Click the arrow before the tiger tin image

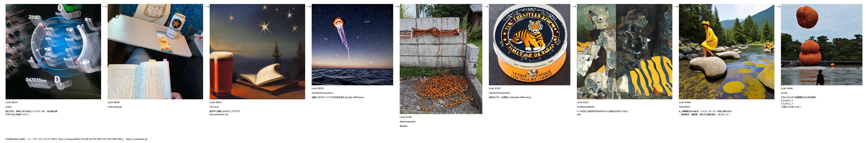tap(485, 6)
